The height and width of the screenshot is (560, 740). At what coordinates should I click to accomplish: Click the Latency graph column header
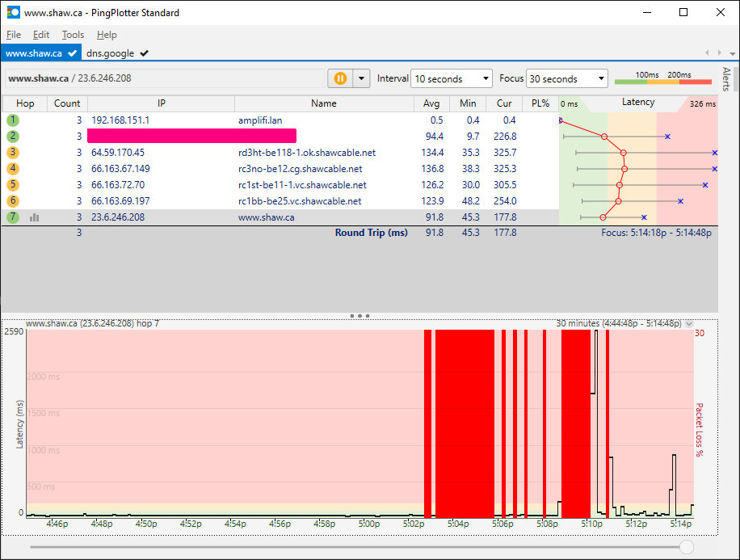click(x=638, y=103)
